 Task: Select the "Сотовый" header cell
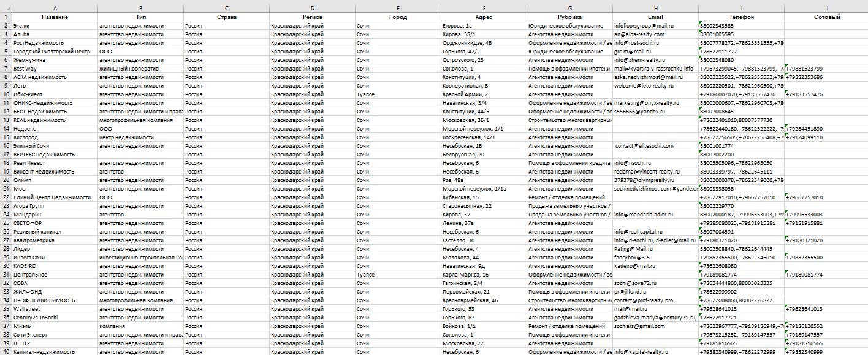[x=826, y=17]
